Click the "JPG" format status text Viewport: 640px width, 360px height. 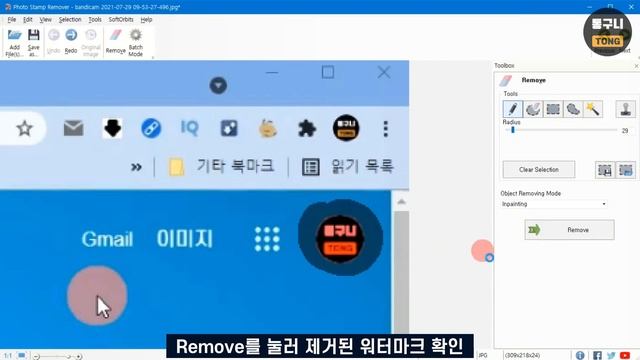point(483,356)
